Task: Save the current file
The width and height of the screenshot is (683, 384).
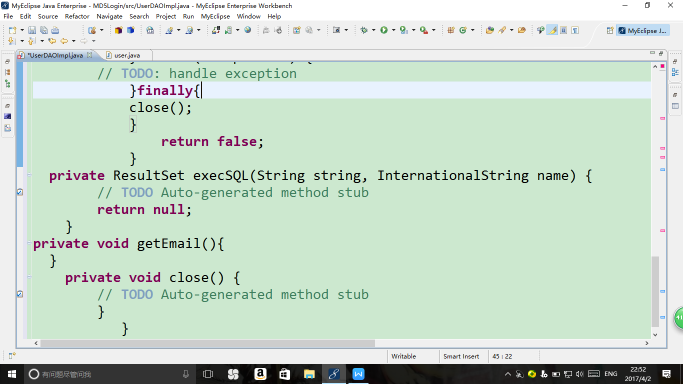Action: coord(32,30)
